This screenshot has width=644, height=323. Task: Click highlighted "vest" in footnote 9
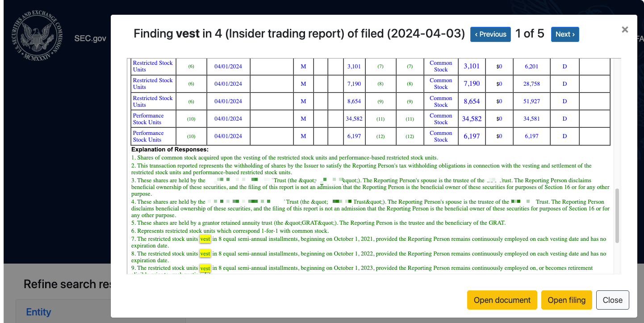[205, 268]
